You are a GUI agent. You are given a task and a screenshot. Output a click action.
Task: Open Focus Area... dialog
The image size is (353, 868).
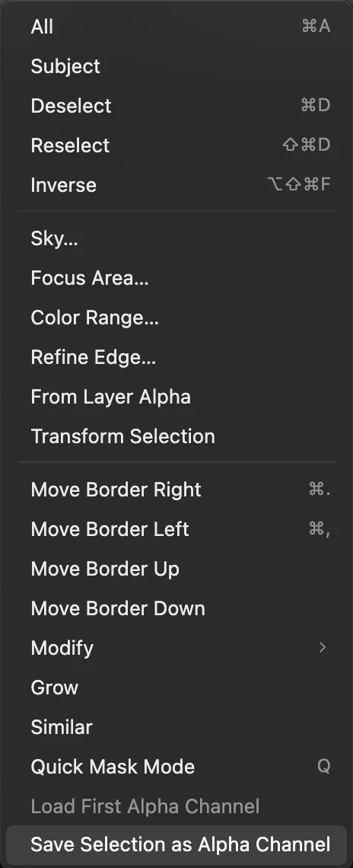pos(176,278)
